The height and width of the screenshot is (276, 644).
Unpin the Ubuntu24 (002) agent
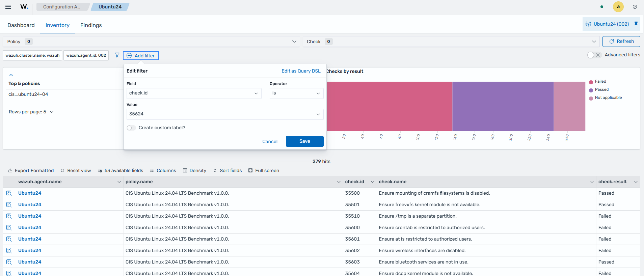pyautogui.click(x=636, y=24)
